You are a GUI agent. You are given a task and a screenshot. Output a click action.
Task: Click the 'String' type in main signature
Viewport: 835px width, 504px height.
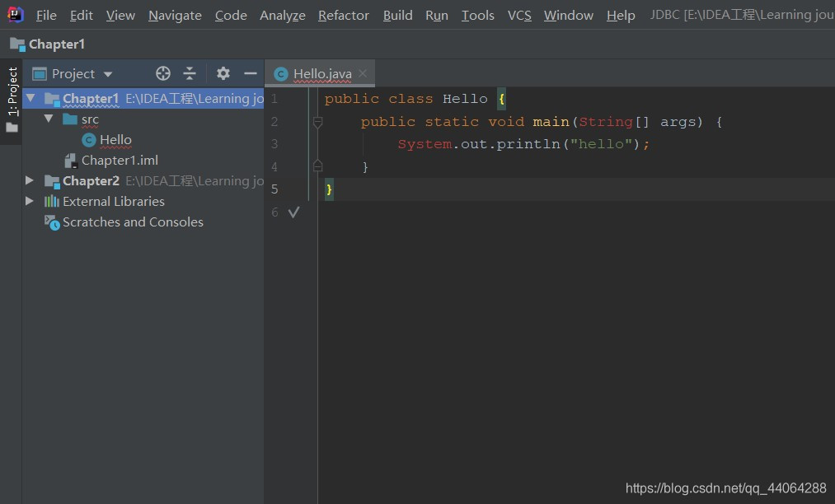pyautogui.click(x=606, y=123)
